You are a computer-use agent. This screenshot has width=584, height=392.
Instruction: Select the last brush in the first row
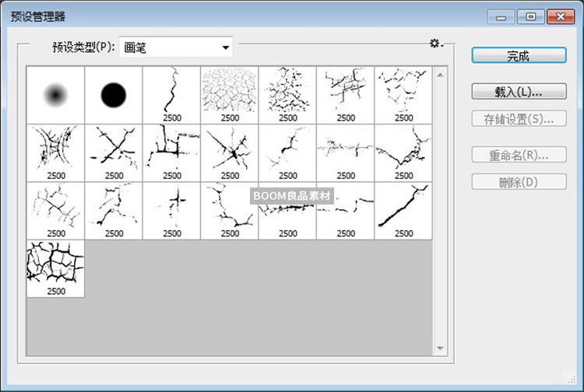(x=403, y=94)
